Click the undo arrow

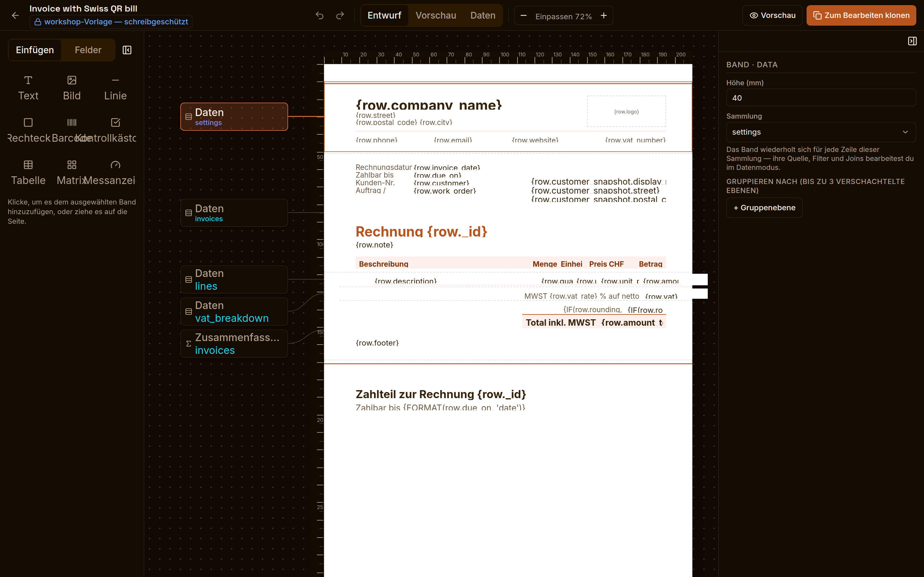click(x=320, y=15)
